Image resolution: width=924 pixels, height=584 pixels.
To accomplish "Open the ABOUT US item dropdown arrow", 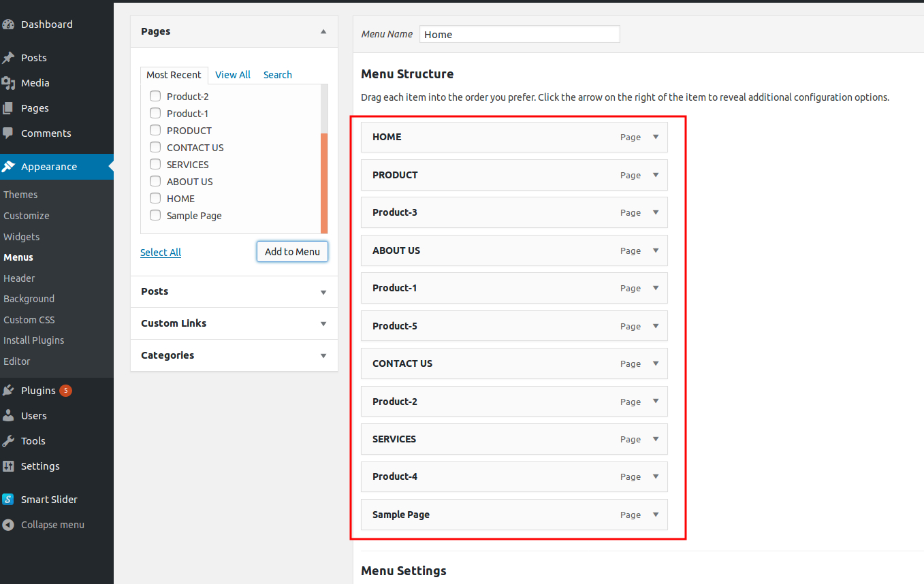I will coord(655,250).
